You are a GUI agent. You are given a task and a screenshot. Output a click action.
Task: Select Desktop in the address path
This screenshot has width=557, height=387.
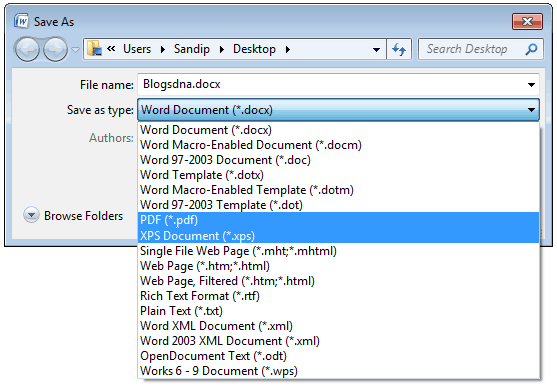(254, 49)
